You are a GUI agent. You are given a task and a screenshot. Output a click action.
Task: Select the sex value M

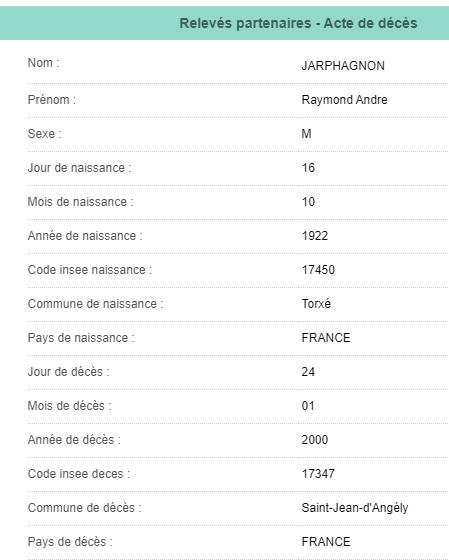(x=306, y=134)
